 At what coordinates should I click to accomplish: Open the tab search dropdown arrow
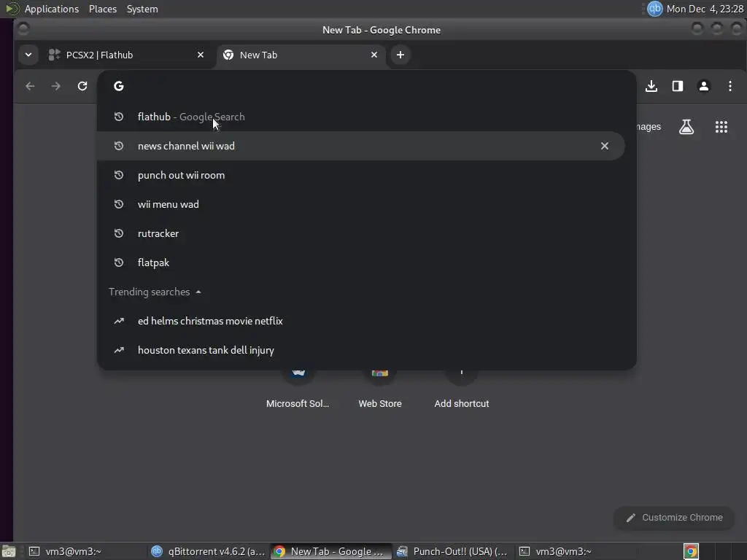[x=28, y=55]
